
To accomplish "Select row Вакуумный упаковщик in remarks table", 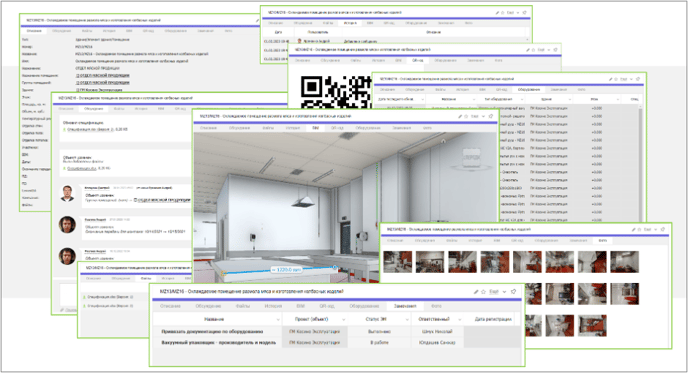I will (x=337, y=343).
